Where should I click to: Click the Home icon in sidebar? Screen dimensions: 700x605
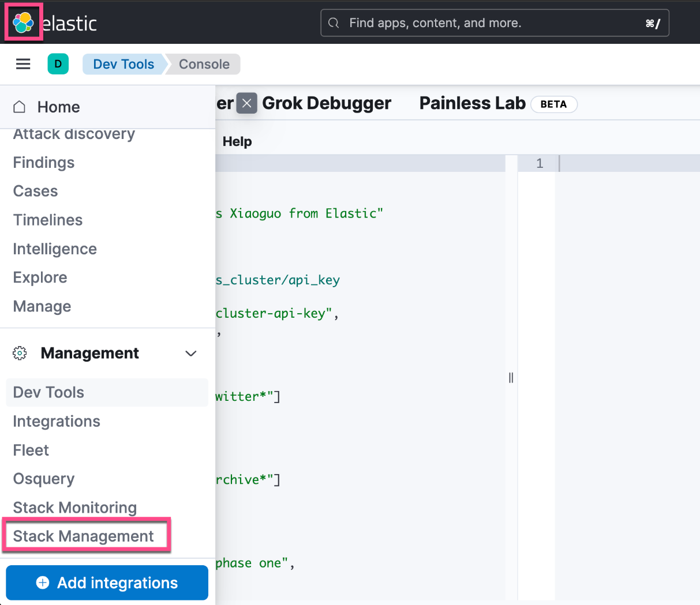pos(20,107)
